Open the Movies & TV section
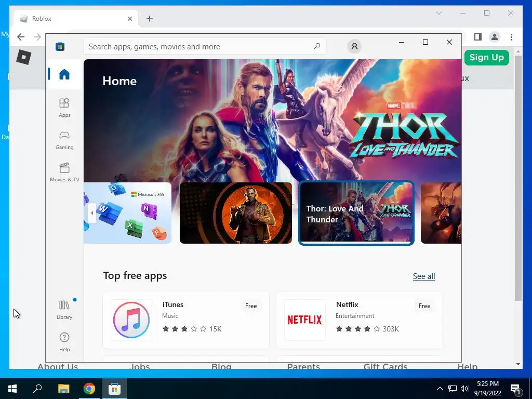 (x=64, y=172)
